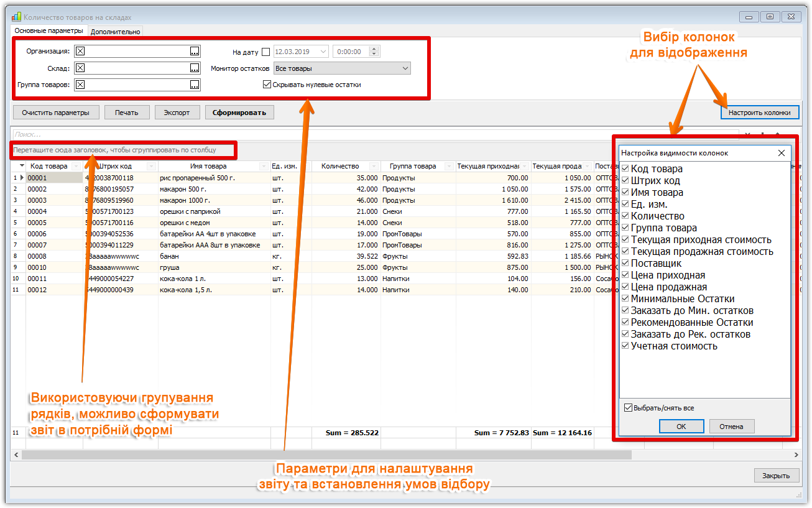Focus the Поиск... search field
Viewport: 812px width, 508px height.
pyautogui.click(x=375, y=134)
